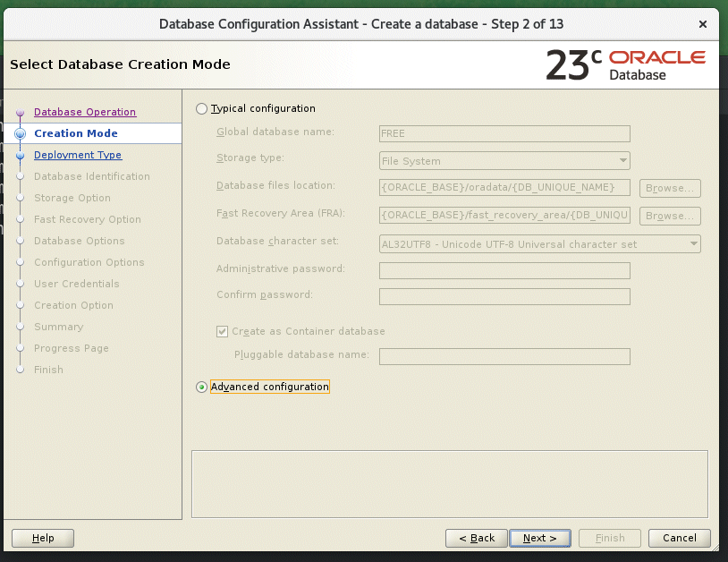Click the Creation Mode step in sidebar
This screenshot has height=562, width=728.
coord(76,133)
